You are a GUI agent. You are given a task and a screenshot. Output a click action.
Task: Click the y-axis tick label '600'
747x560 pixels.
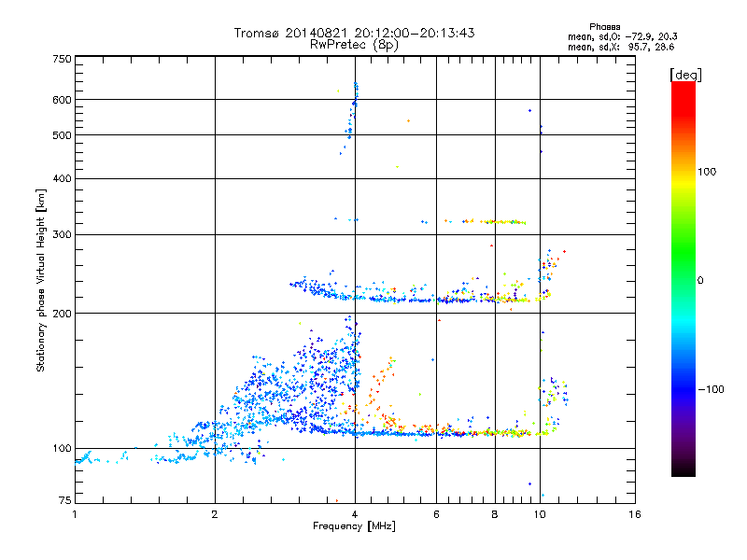tap(62, 100)
